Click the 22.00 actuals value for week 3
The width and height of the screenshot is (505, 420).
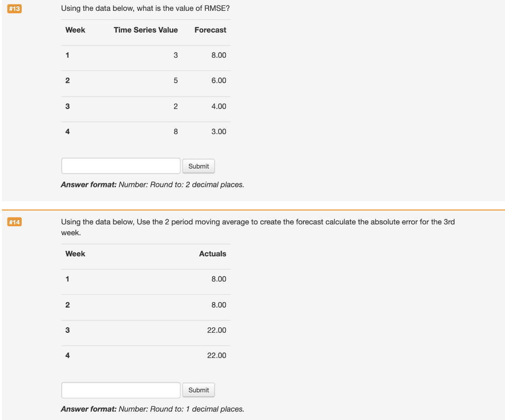pyautogui.click(x=217, y=330)
